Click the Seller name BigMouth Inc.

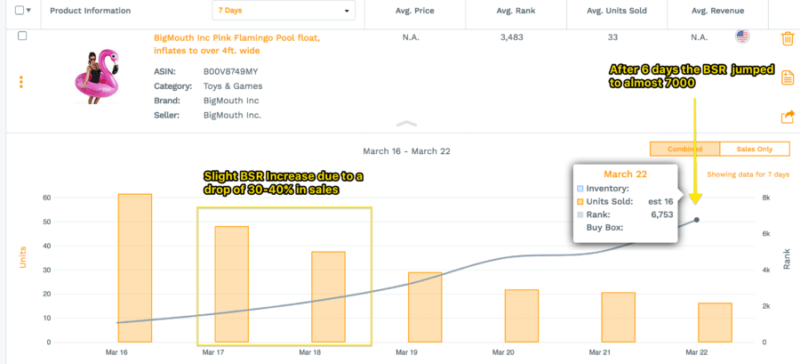232,115
